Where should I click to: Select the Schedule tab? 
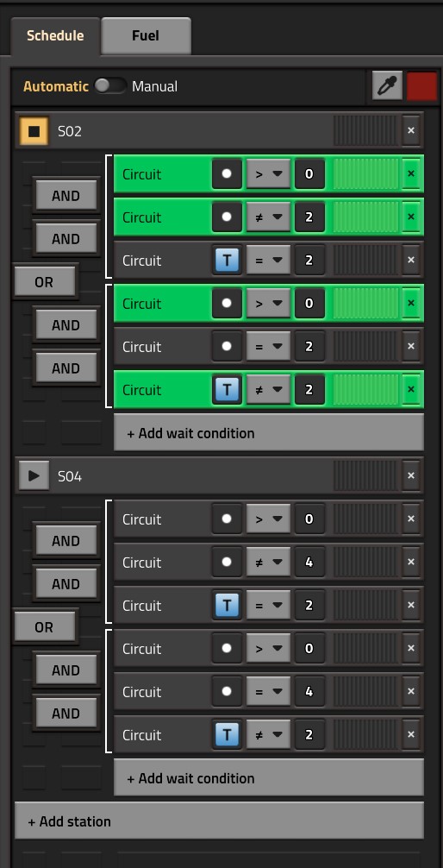click(x=55, y=36)
